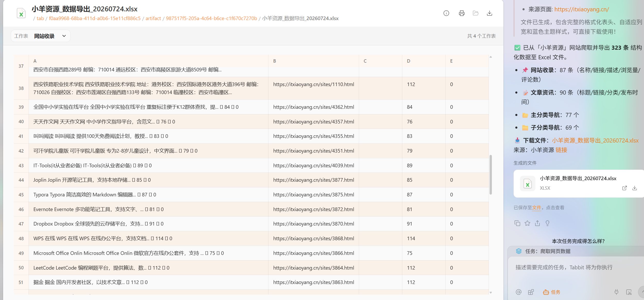Select the sites/3868.html URL cell
This screenshot has width=644, height=300.
[314, 238]
